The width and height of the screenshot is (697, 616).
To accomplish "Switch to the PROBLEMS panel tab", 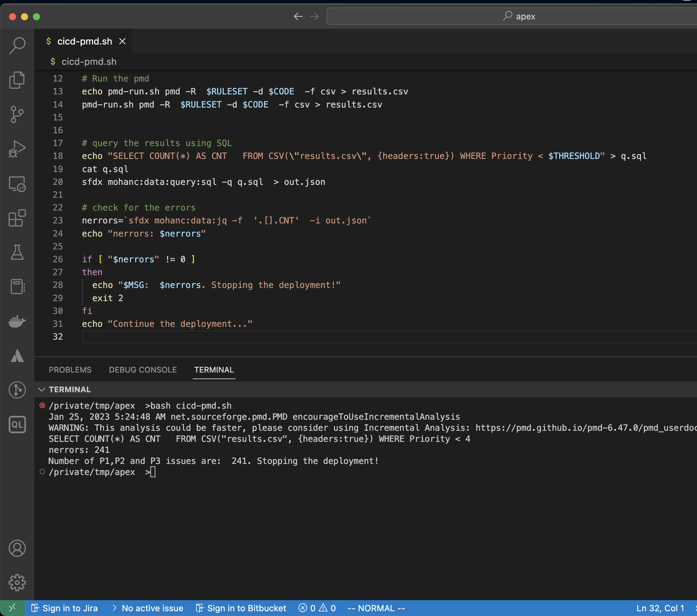I will point(70,370).
